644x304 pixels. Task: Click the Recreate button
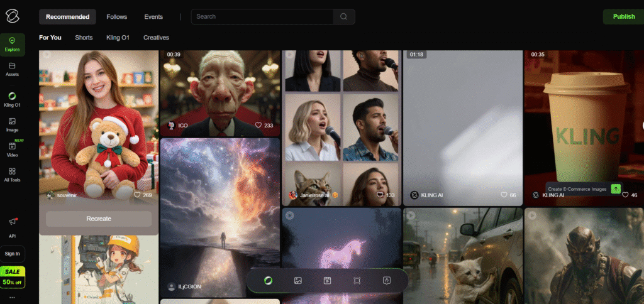click(99, 219)
